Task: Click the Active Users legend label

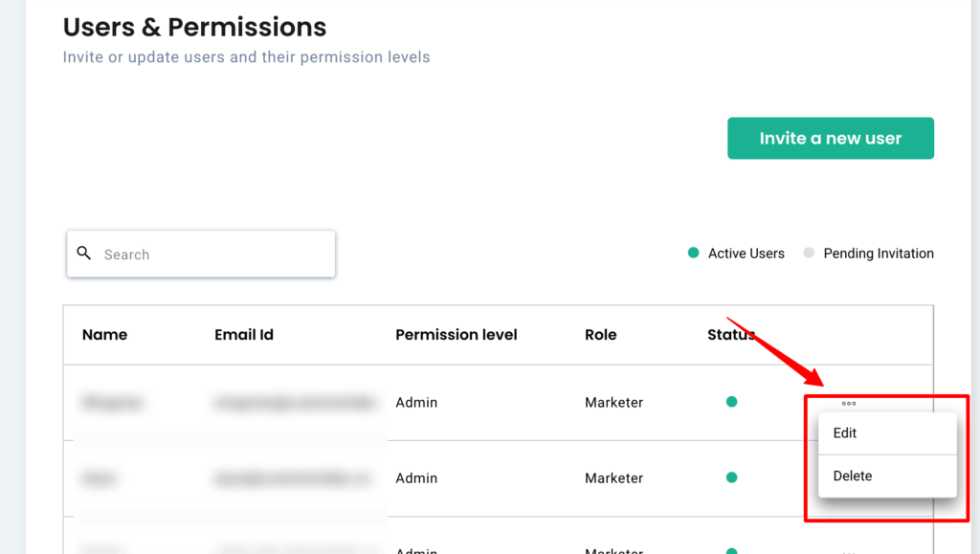Action: tap(746, 254)
